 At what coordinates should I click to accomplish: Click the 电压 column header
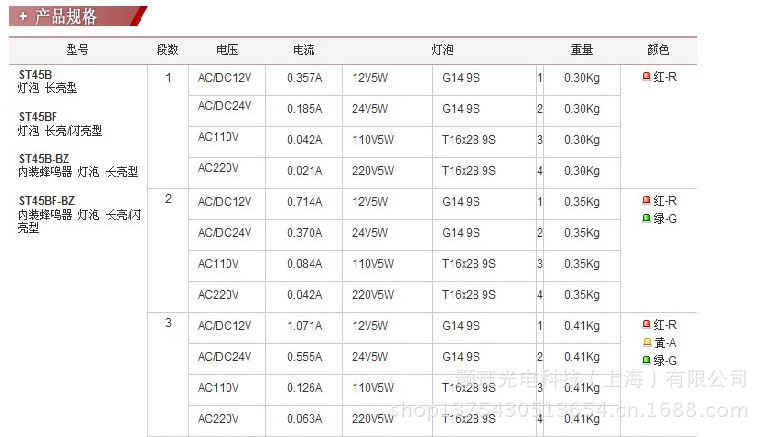pos(227,50)
